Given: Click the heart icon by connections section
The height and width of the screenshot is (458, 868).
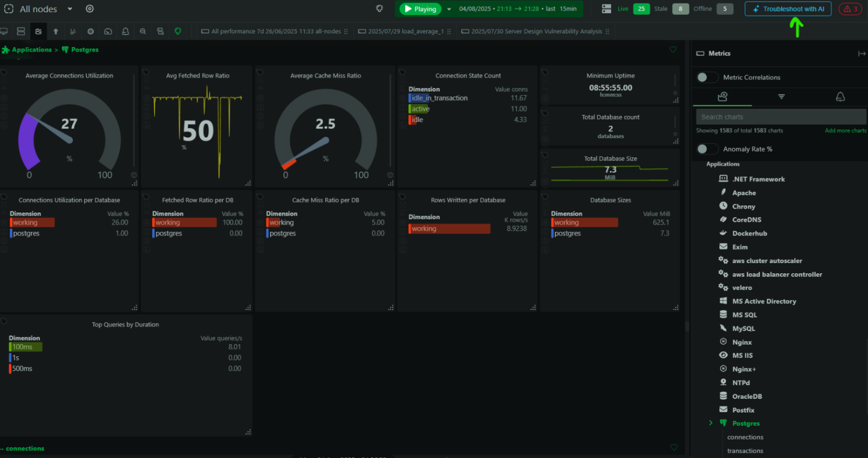Looking at the screenshot, I should coord(674,447).
